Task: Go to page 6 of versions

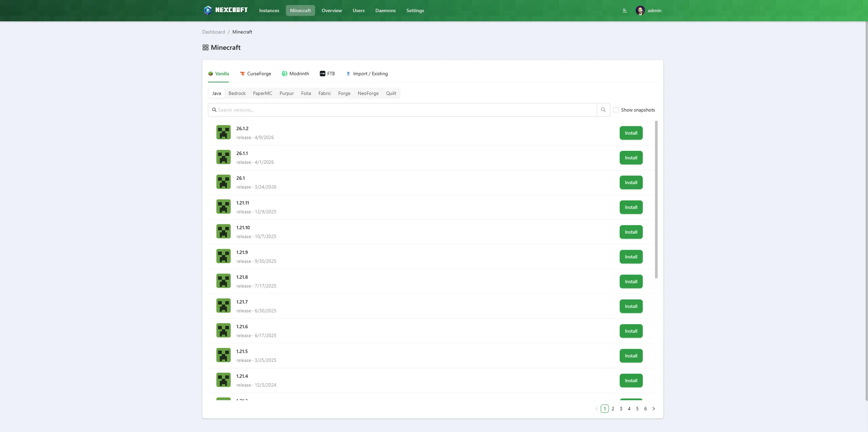Action: (x=645, y=409)
